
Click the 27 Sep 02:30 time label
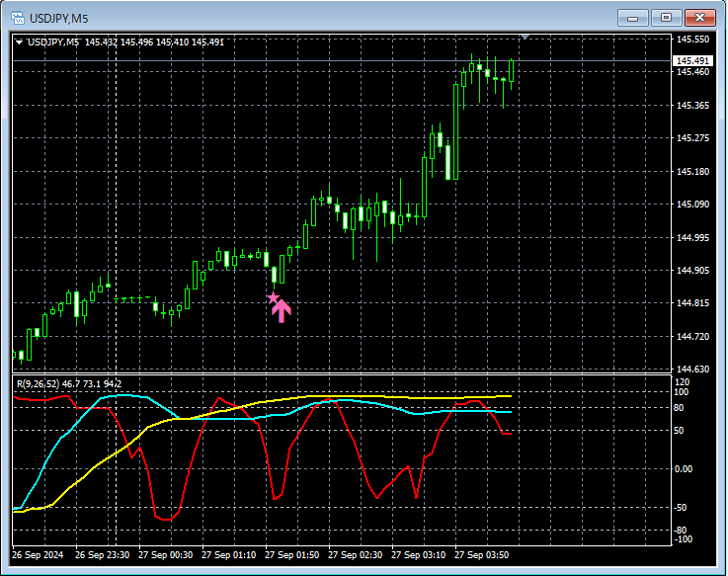point(355,554)
